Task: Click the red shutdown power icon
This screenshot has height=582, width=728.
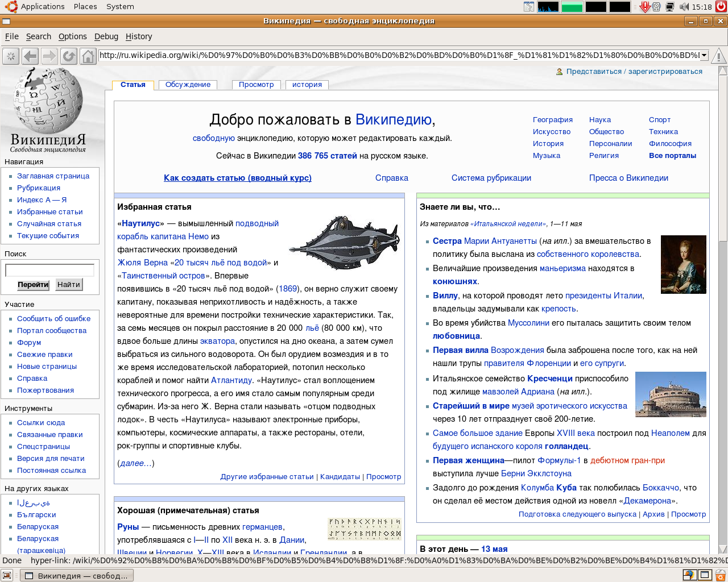Action: pyautogui.click(x=721, y=7)
